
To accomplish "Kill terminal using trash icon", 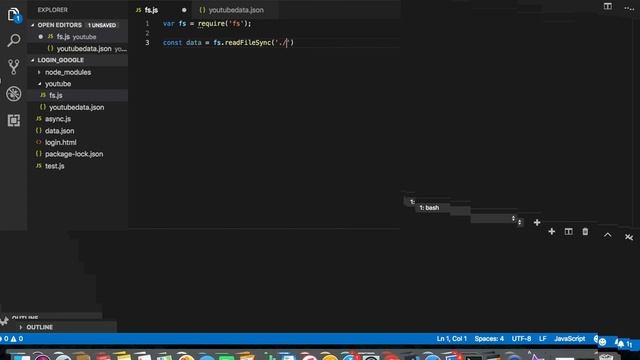I will [x=585, y=231].
